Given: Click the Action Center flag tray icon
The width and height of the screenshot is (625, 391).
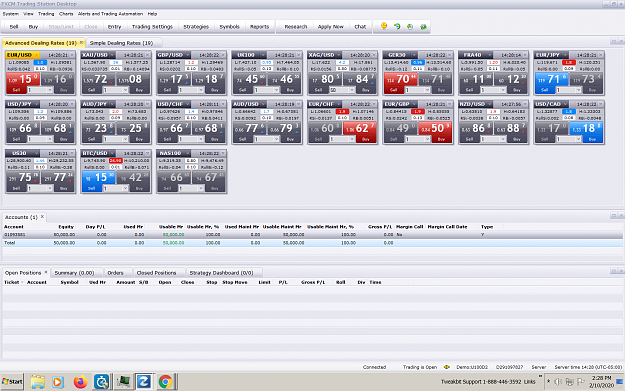Looking at the screenshot, I should [581, 381].
